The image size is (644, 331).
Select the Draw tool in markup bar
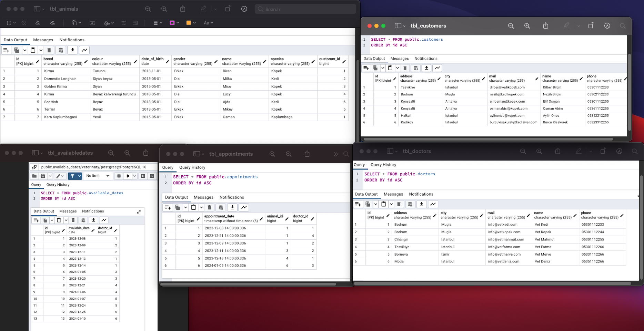click(52, 23)
